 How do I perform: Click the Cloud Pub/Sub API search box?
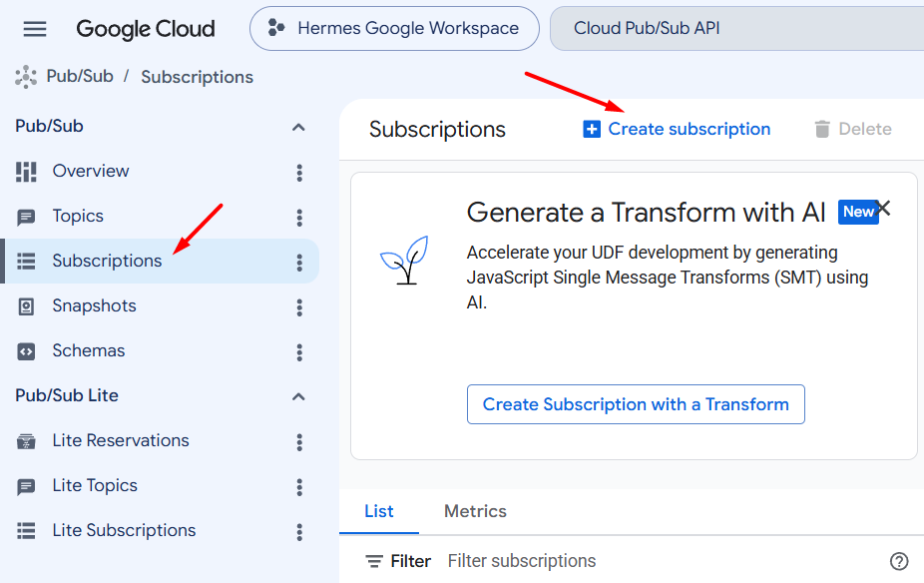click(736, 28)
